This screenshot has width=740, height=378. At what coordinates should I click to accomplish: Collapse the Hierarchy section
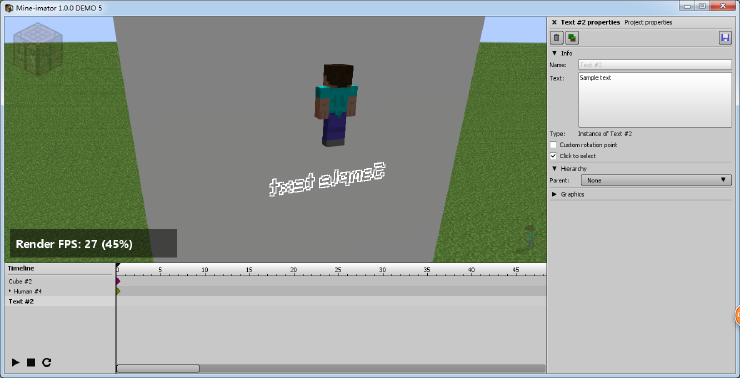pos(554,168)
